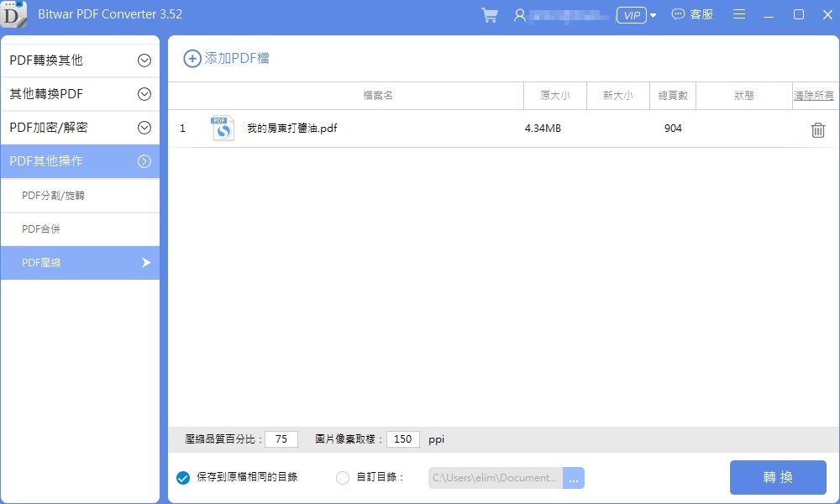This screenshot has height=504, width=840.
Task: Open the account dropdown arrow beside VIP
Action: point(654,15)
